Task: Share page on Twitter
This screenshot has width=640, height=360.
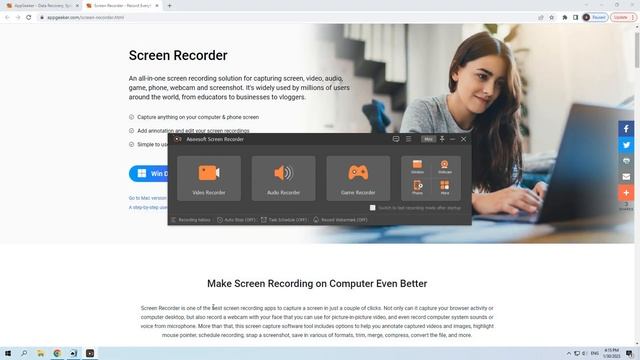Action: (x=626, y=145)
